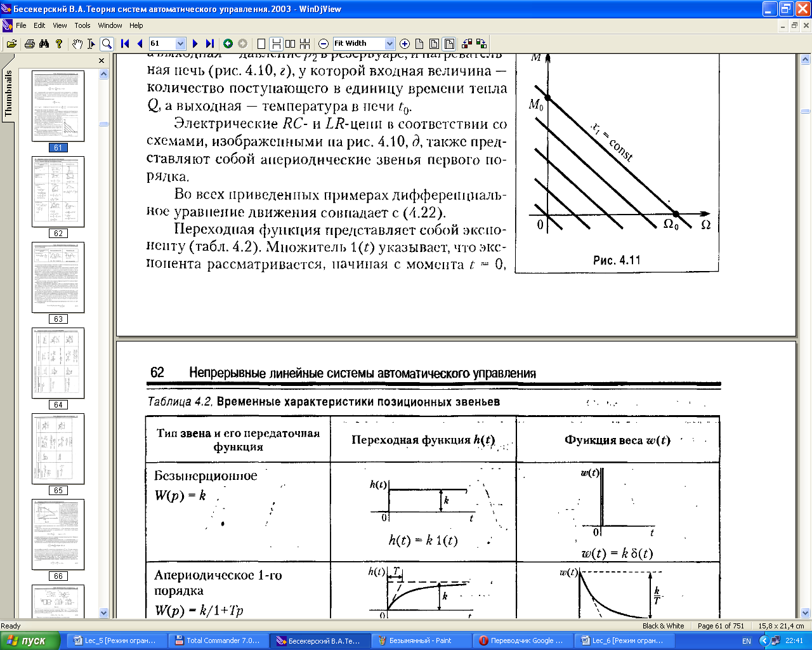
Task: Click the 15,8 x 21,4 cm status entry
Action: point(781,626)
